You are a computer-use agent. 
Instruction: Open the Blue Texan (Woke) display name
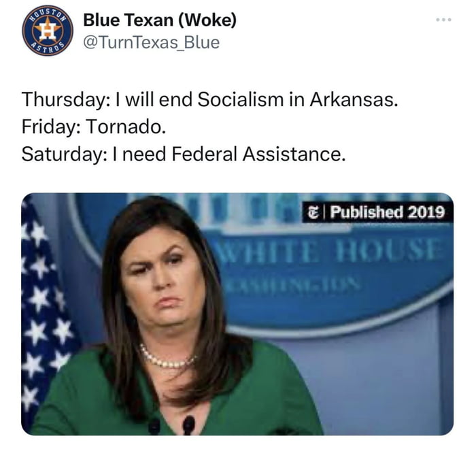click(160, 20)
